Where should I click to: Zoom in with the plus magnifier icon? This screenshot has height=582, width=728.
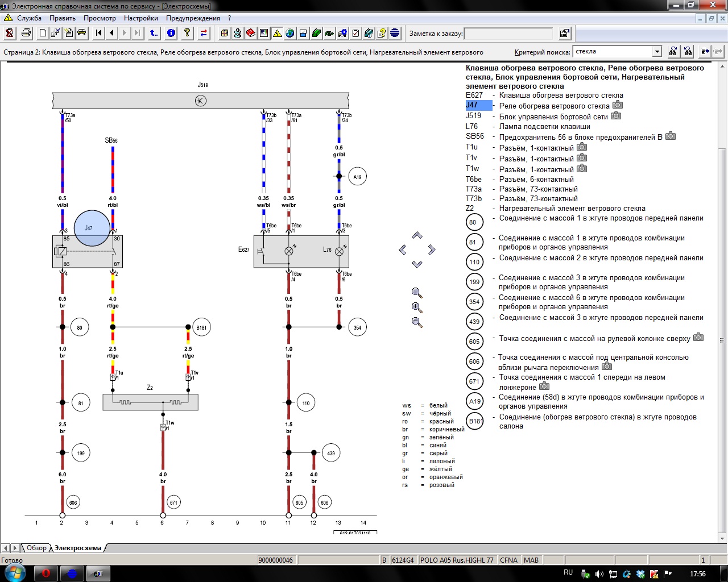[x=417, y=307]
